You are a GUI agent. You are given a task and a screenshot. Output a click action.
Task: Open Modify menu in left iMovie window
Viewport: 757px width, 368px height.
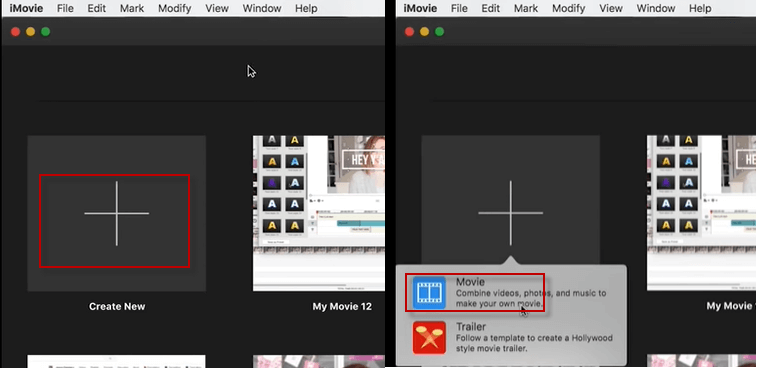(x=174, y=8)
